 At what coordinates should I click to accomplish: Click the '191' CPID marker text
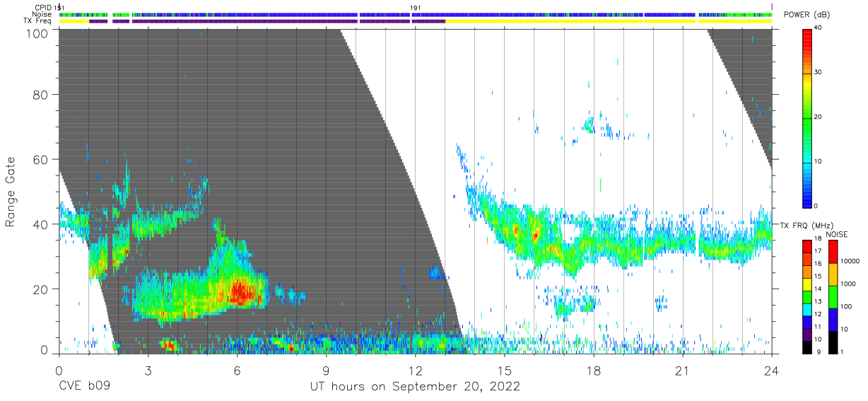tap(416, 8)
